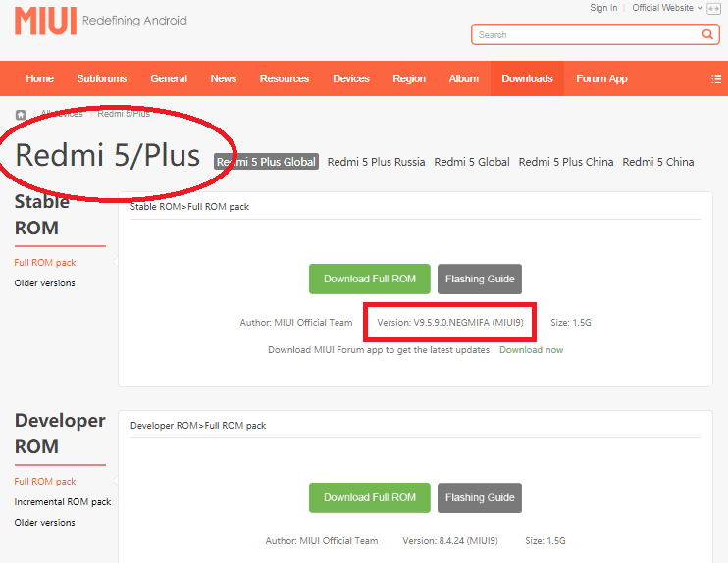Viewport: 728px width, 563px height.
Task: Click the home icon in breadcrumb
Action: click(21, 115)
